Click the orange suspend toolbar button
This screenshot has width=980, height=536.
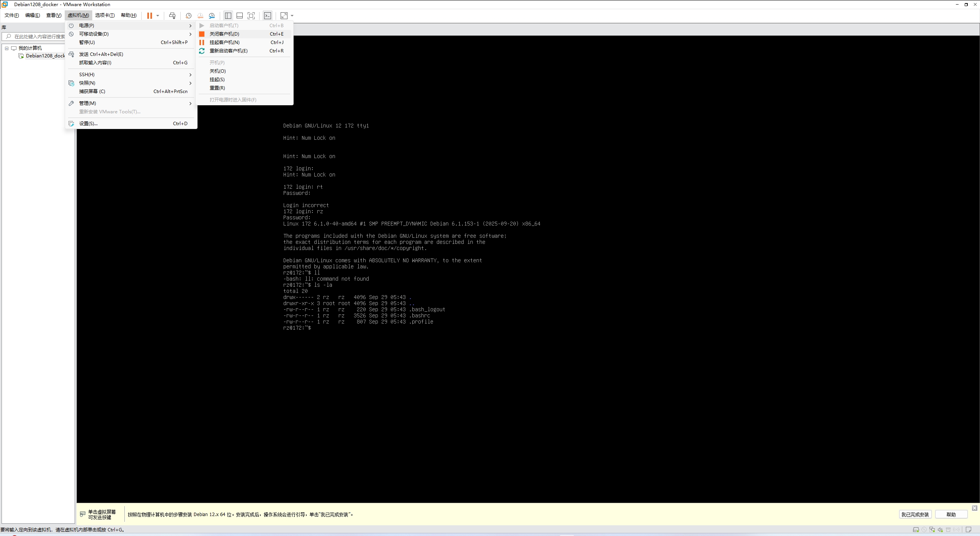click(x=150, y=16)
